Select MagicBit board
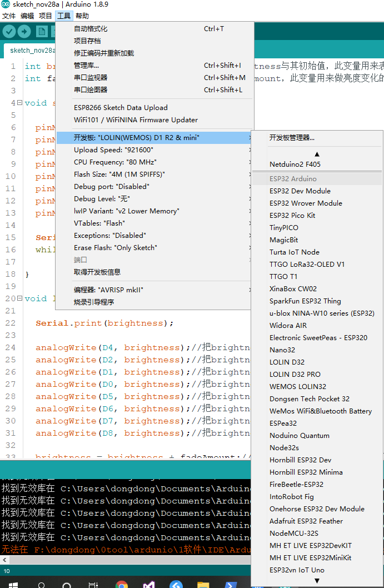Screen dimensions: 384x588 317,240
